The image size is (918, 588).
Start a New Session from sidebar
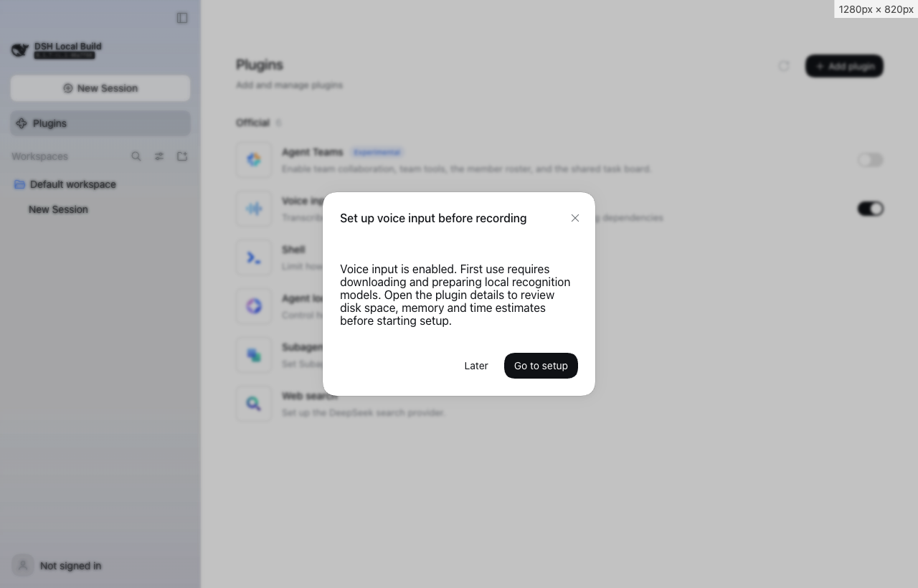pyautogui.click(x=100, y=88)
